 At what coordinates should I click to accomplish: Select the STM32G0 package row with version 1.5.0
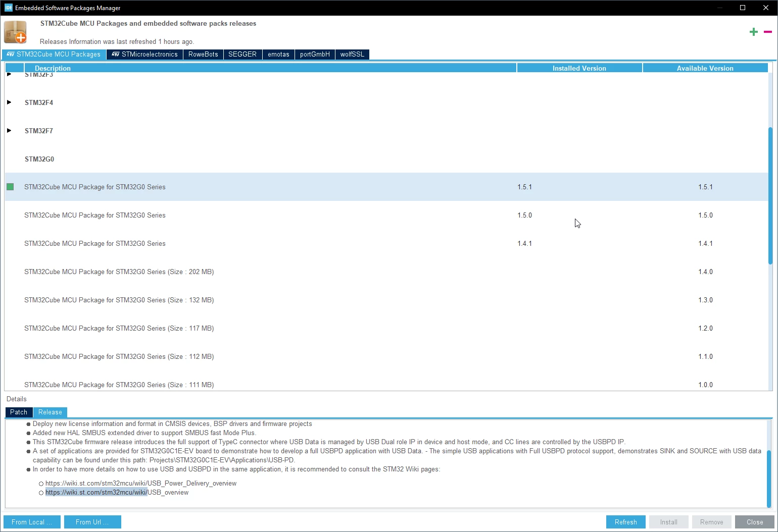(x=386, y=215)
